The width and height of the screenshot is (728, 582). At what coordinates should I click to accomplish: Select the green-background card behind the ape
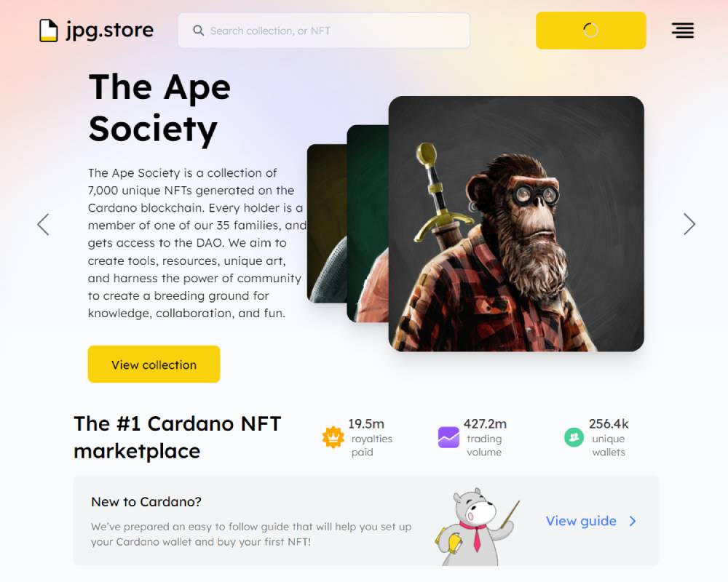(367, 223)
